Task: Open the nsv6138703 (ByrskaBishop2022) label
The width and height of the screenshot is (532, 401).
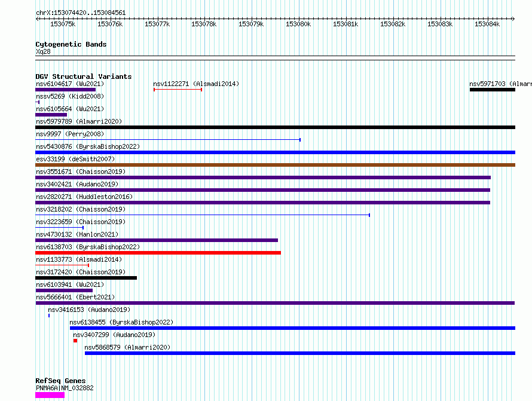Action: coord(88,247)
